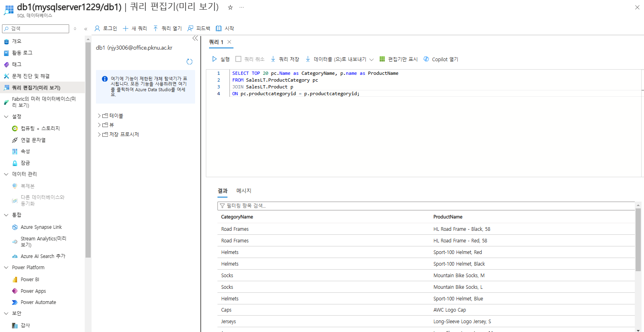644x332 pixels.
Task: Switch to the 결과 results tab
Action: pos(222,191)
